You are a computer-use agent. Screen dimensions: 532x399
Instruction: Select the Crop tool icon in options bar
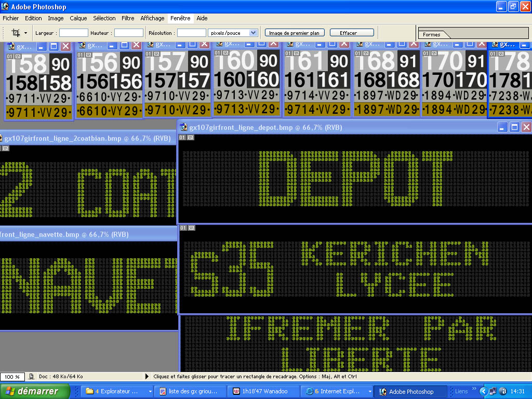(15, 33)
